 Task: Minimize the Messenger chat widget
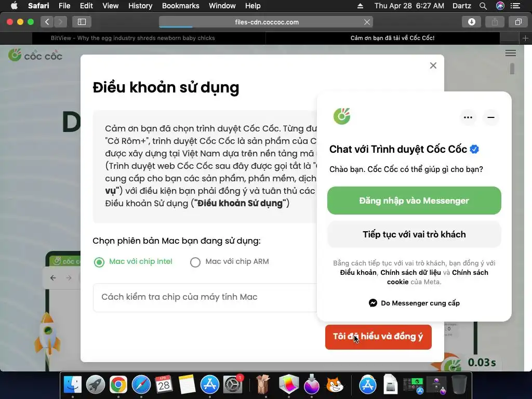pyautogui.click(x=490, y=117)
